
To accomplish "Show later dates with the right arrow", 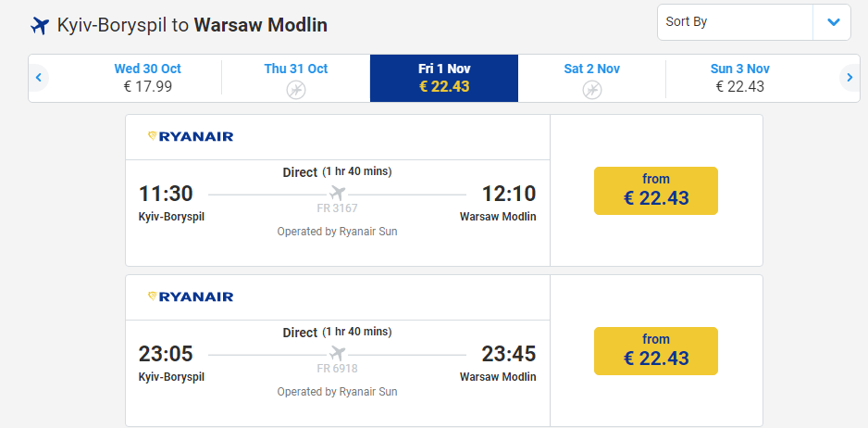I will (849, 78).
